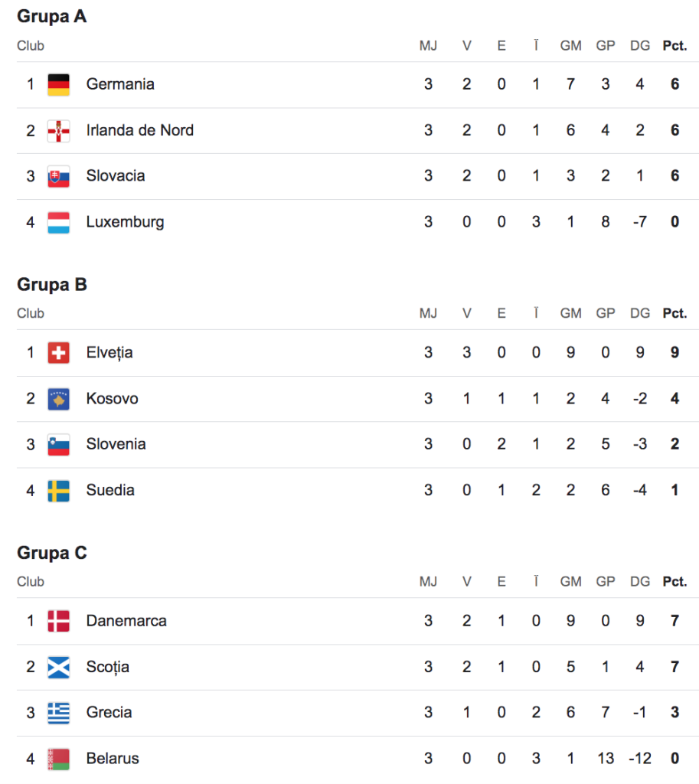Click the Belarus flag icon
The width and height of the screenshot is (699, 784).
click(x=58, y=759)
